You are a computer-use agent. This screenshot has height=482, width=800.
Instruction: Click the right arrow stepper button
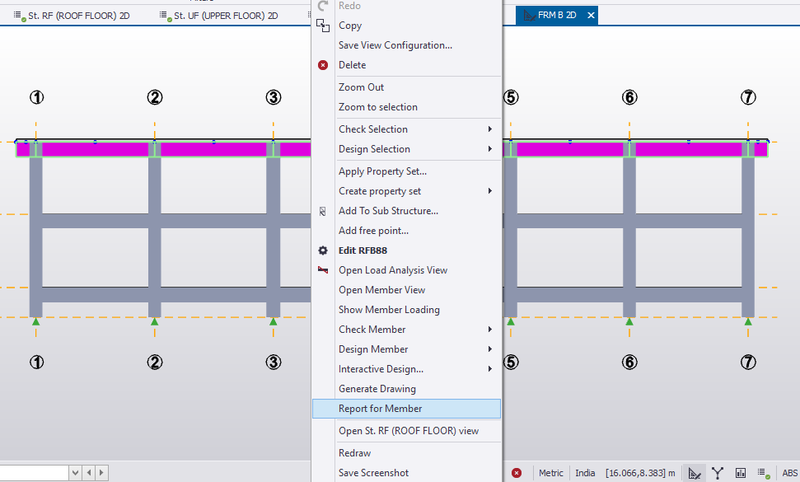102,473
